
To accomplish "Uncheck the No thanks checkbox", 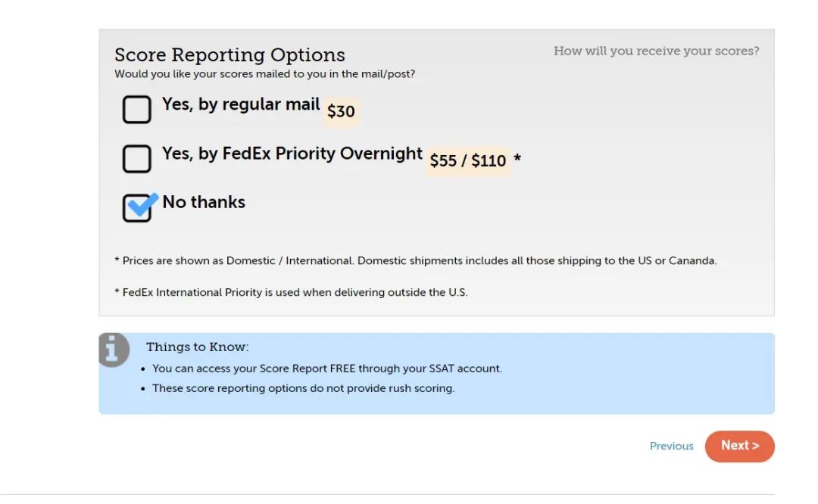I will 136,207.
